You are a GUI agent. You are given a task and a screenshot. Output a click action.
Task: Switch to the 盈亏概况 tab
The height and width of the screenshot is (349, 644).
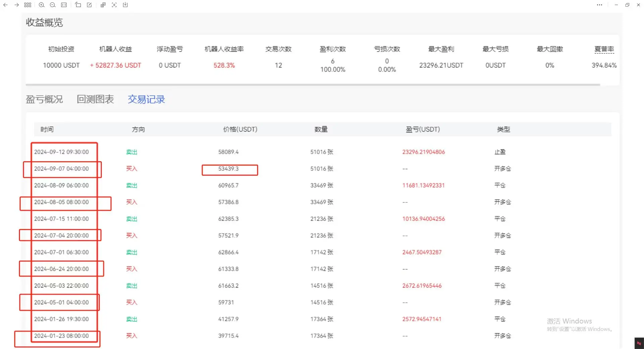click(x=44, y=99)
